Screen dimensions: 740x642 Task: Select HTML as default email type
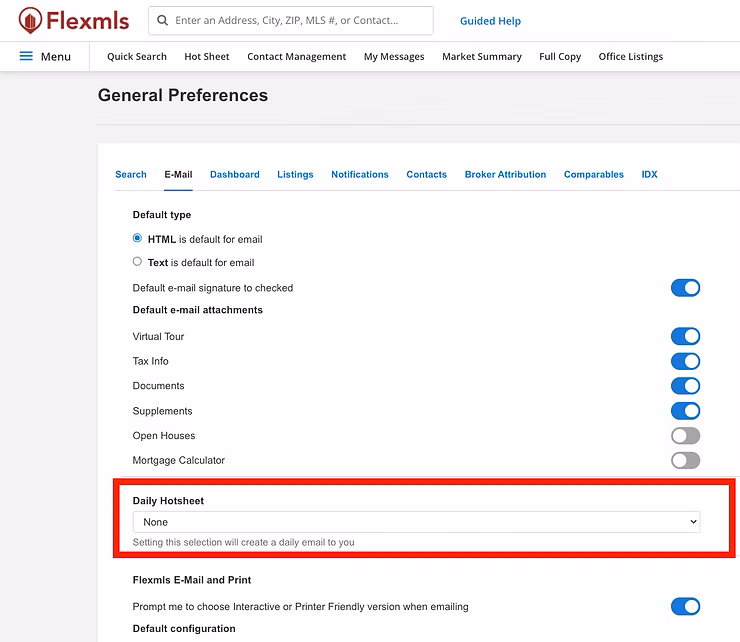[138, 239]
